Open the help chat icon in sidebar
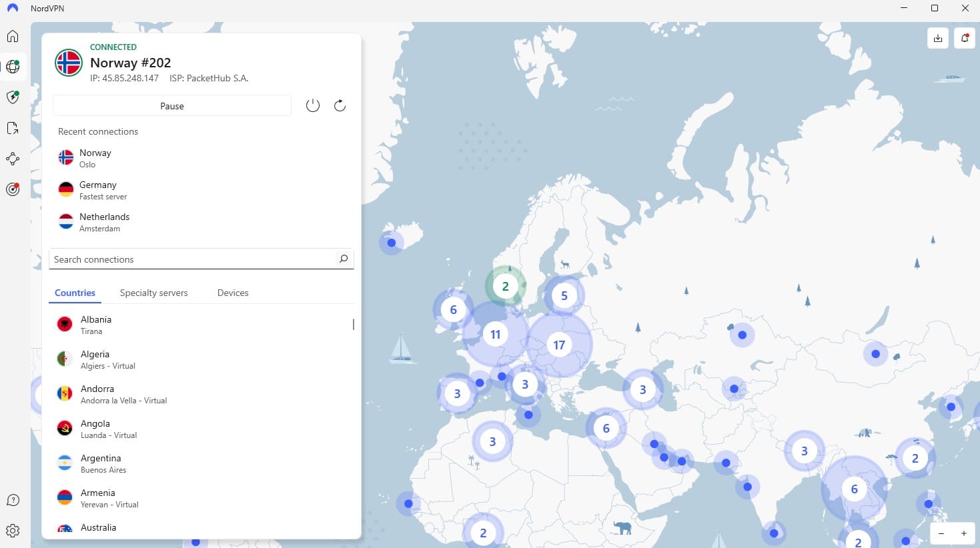The image size is (980, 548). point(13,500)
